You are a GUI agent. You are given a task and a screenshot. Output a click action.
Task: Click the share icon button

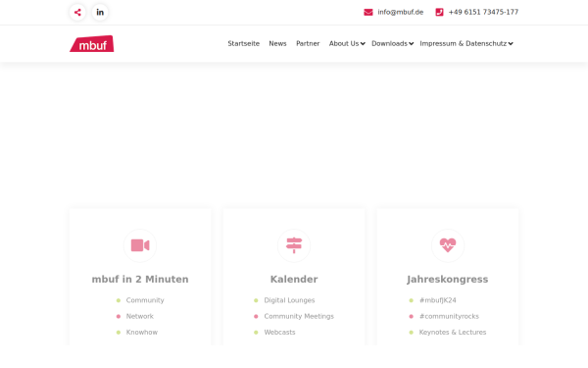click(x=77, y=13)
